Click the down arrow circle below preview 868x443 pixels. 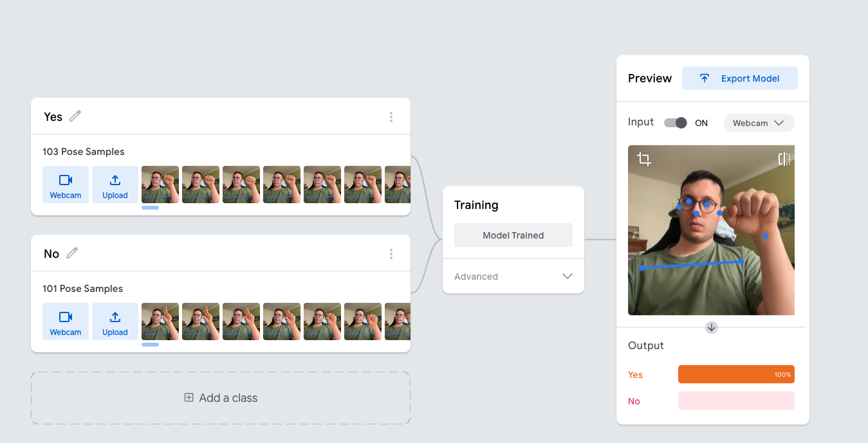point(711,327)
